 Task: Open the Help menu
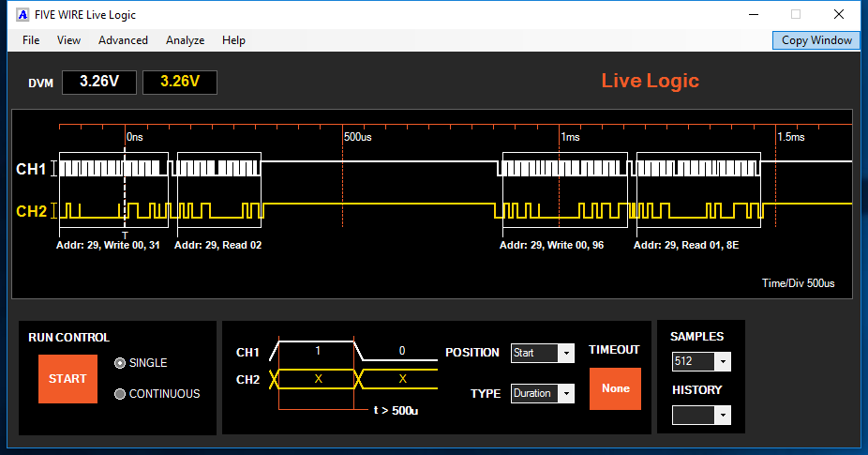tap(233, 40)
